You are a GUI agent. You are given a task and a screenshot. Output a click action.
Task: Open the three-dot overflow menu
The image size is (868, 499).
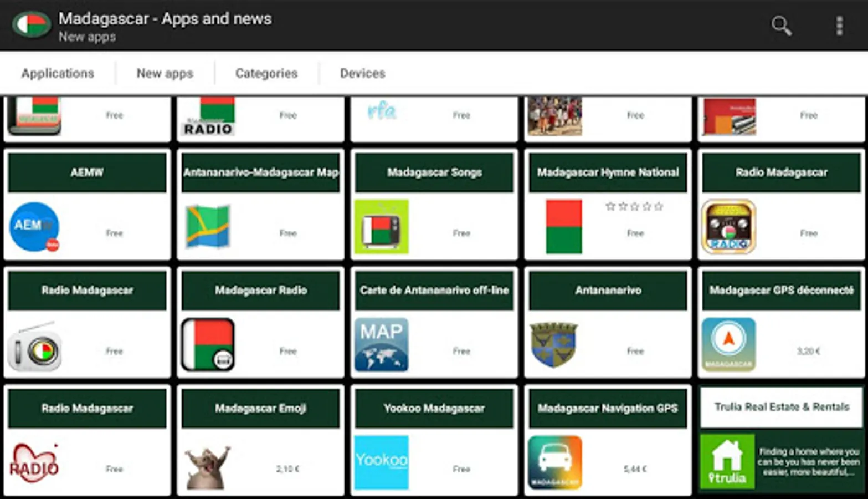[839, 26]
